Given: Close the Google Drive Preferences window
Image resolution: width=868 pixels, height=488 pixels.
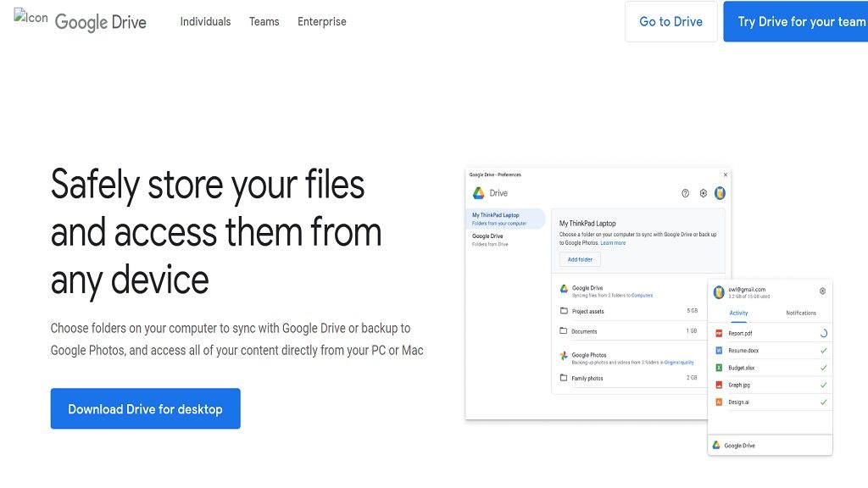Looking at the screenshot, I should point(726,175).
